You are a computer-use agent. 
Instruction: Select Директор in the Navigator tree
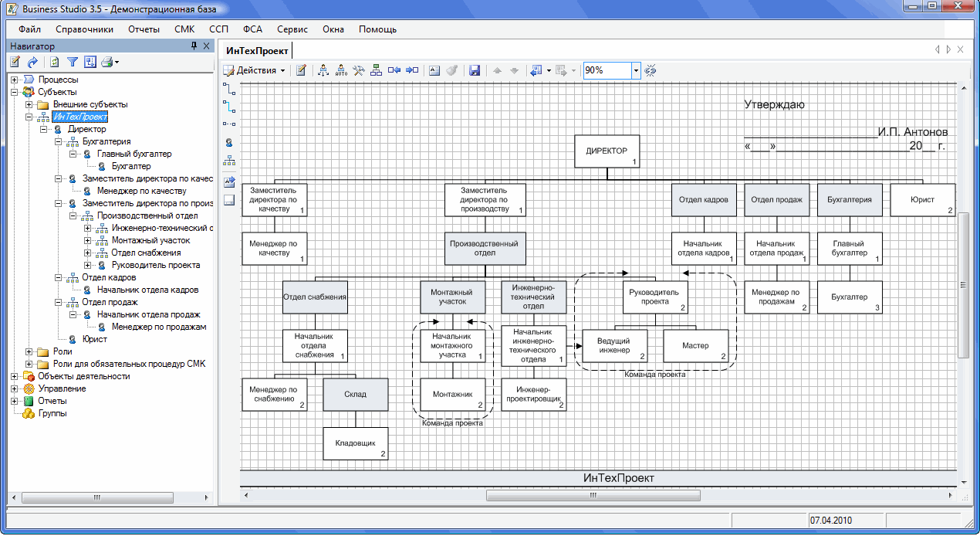coord(86,129)
